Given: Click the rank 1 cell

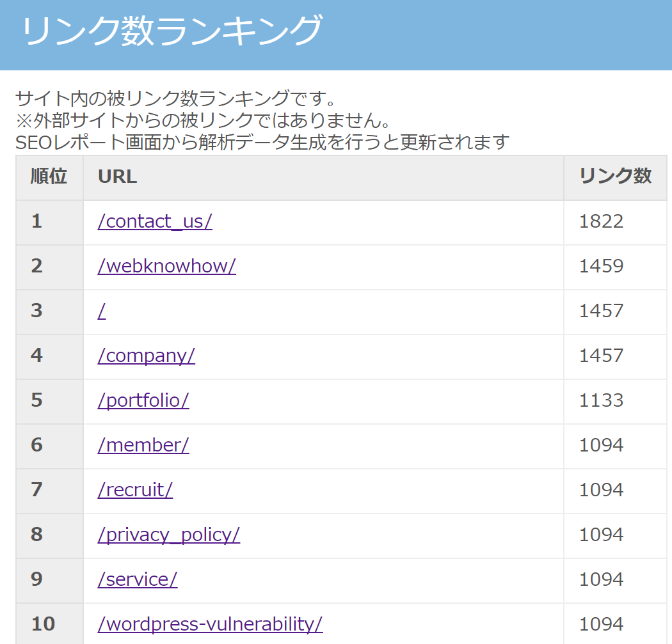Looking at the screenshot, I should tap(36, 221).
